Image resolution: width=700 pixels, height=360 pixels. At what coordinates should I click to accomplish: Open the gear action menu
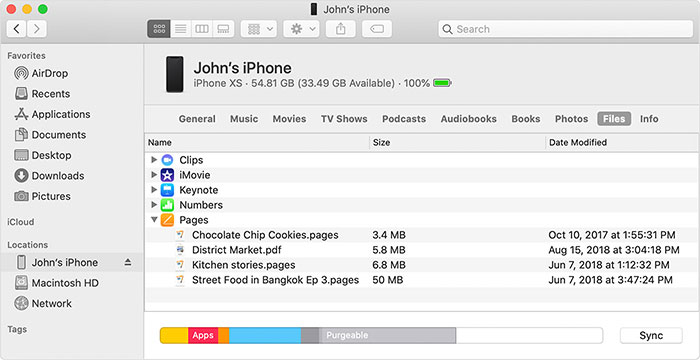coord(301,29)
